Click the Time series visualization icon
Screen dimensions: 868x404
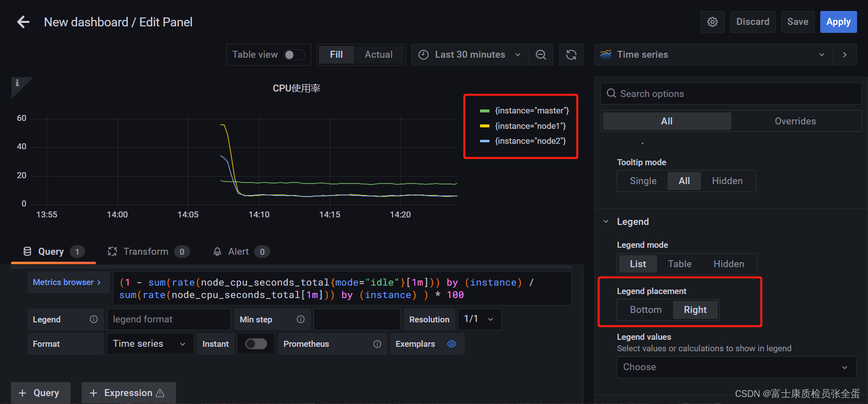click(606, 55)
